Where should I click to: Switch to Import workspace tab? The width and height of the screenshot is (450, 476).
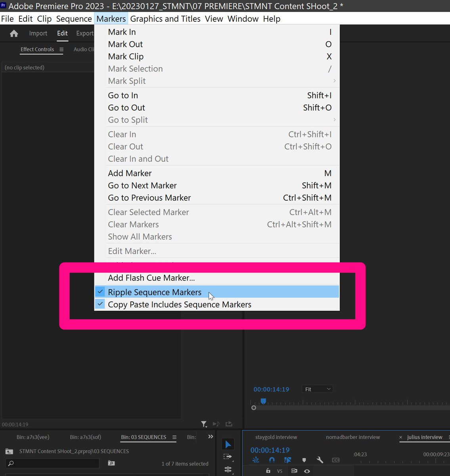point(38,33)
